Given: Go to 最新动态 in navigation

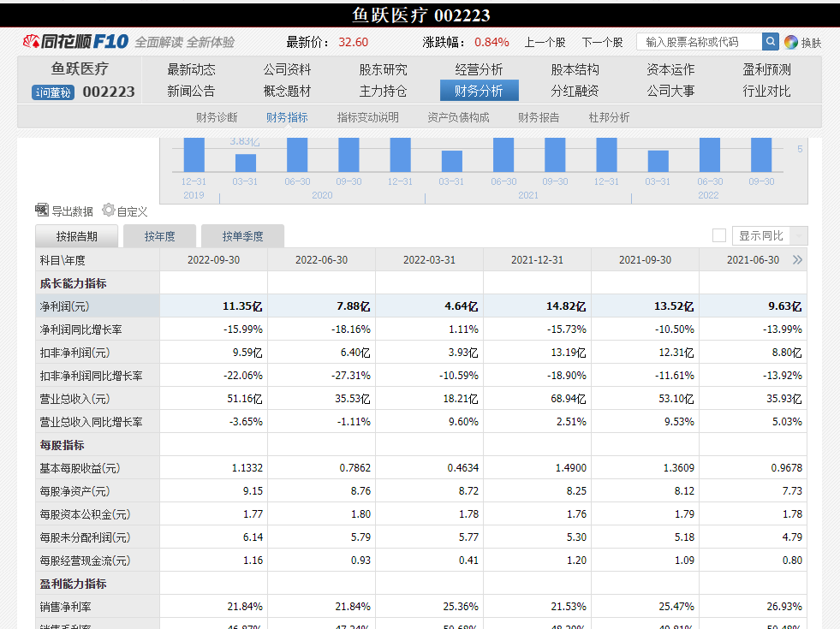Looking at the screenshot, I should tap(191, 69).
